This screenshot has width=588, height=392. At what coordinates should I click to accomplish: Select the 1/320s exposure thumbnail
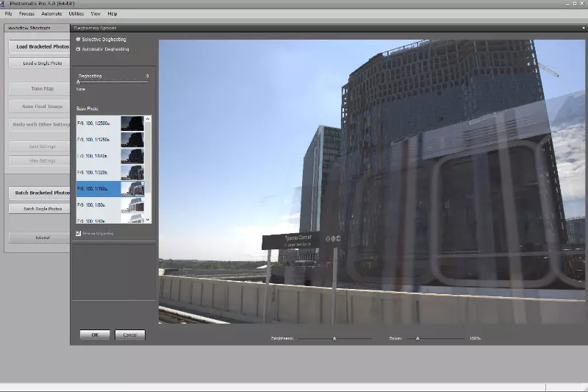[x=132, y=173]
